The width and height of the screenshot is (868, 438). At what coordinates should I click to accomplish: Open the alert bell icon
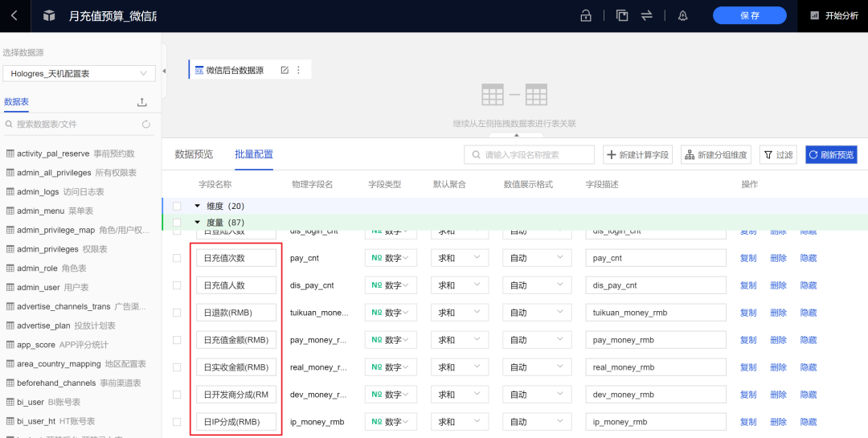683,15
